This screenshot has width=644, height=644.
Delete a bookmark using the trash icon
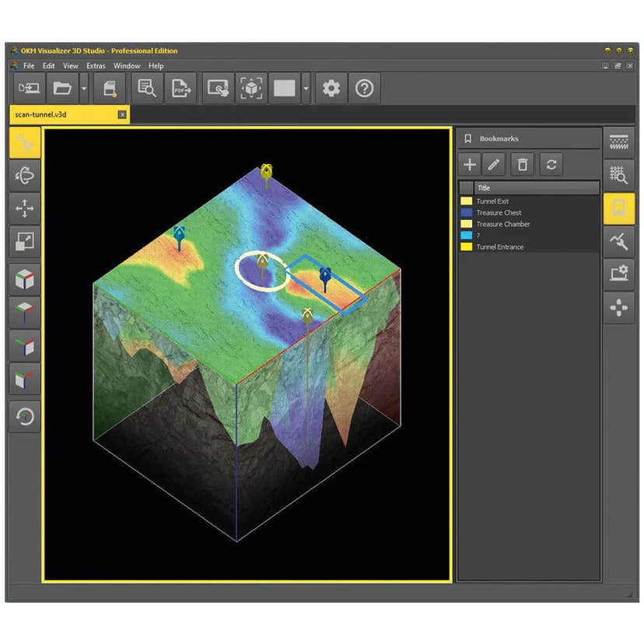(x=522, y=164)
